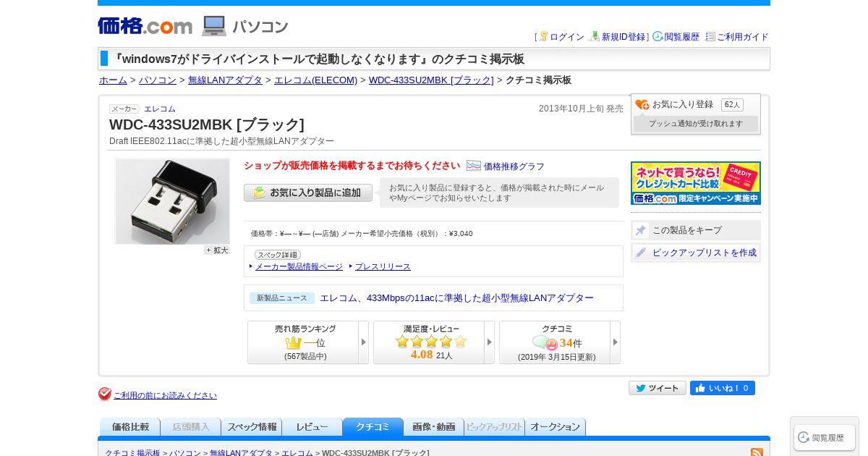This screenshot has width=868, height=456.
Task: Click the floating 閲覧履歴 history button
Action: [825, 437]
